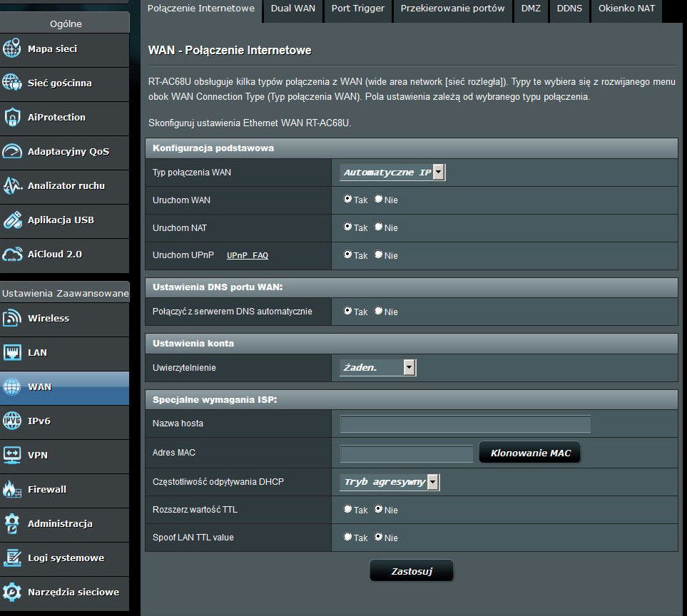This screenshot has height=616, width=687.
Task: Open the UPnP FAQ link
Action: 248,255
